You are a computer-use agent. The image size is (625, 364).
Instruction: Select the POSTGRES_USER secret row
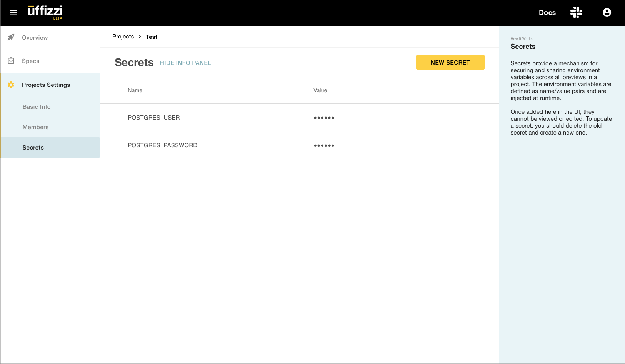tap(154, 118)
